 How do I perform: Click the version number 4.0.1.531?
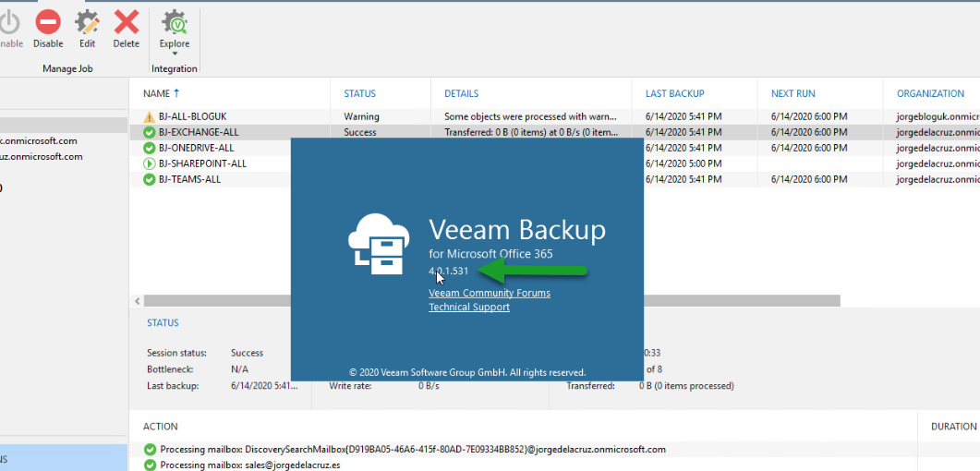click(x=448, y=271)
